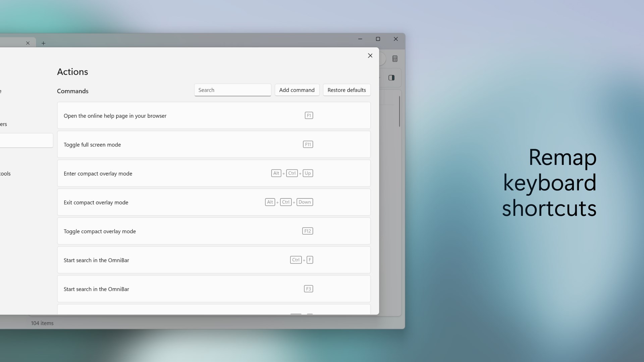Screen dimensions: 644x362
Task: Click the Search commands field
Action: (x=232, y=90)
